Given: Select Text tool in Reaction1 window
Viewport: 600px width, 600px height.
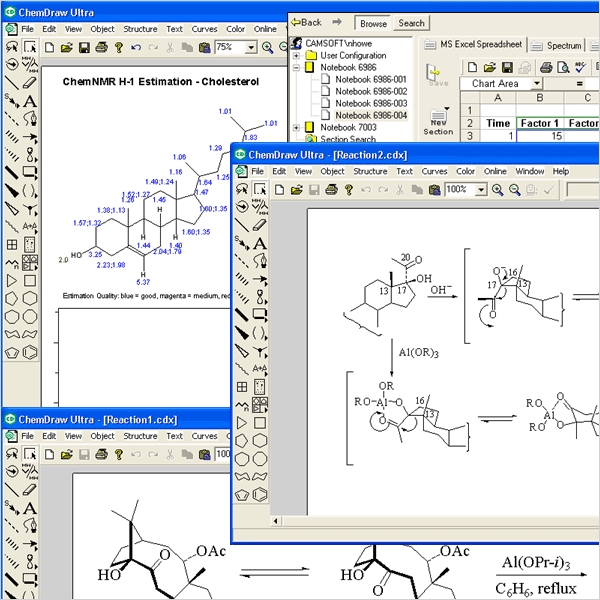Looking at the screenshot, I should [x=30, y=508].
